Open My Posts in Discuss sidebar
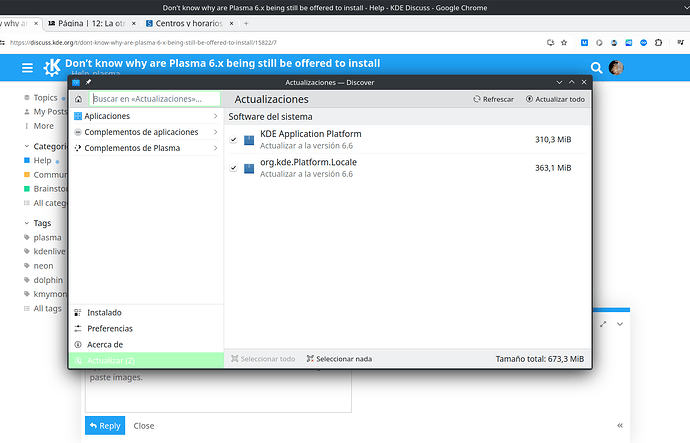690x443 pixels. [45, 112]
